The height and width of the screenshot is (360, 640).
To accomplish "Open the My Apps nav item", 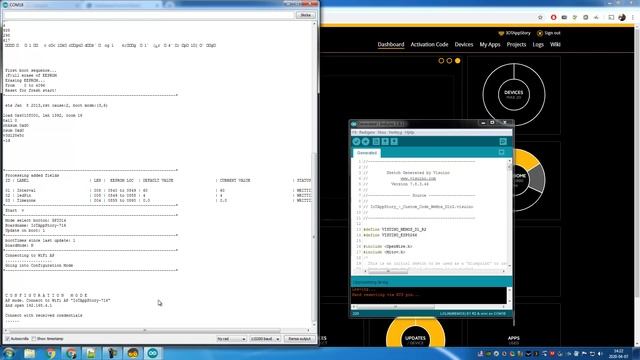I will pos(490,44).
